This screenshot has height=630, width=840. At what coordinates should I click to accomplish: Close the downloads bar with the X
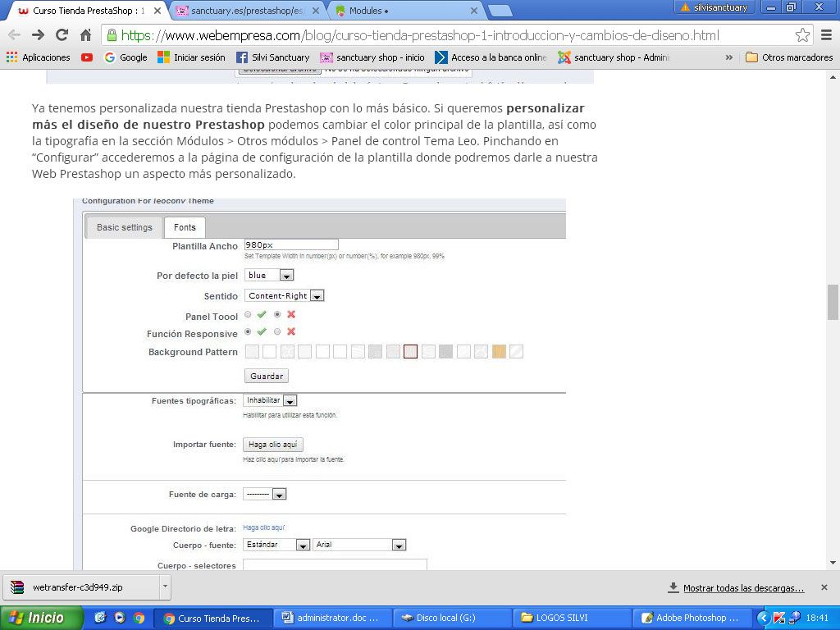pyautogui.click(x=824, y=587)
